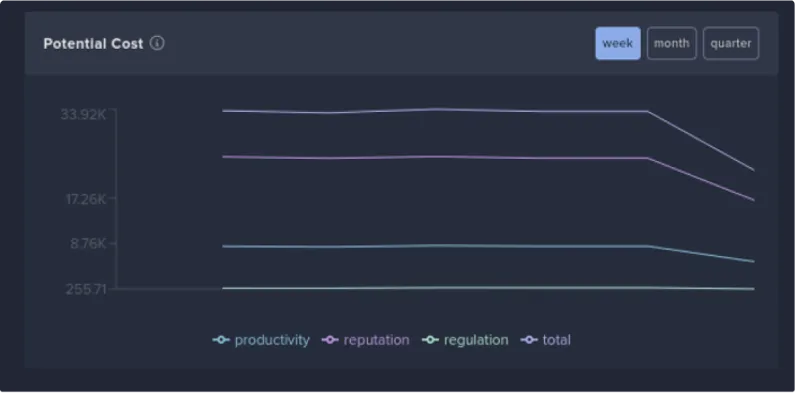Select the topmost total line in chart
This screenshot has width=795, height=397.
tap(436, 110)
